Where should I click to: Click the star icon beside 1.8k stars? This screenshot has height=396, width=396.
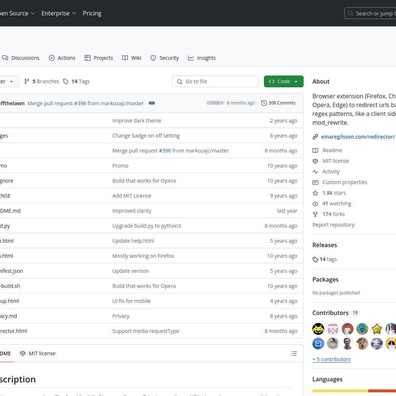315,193
